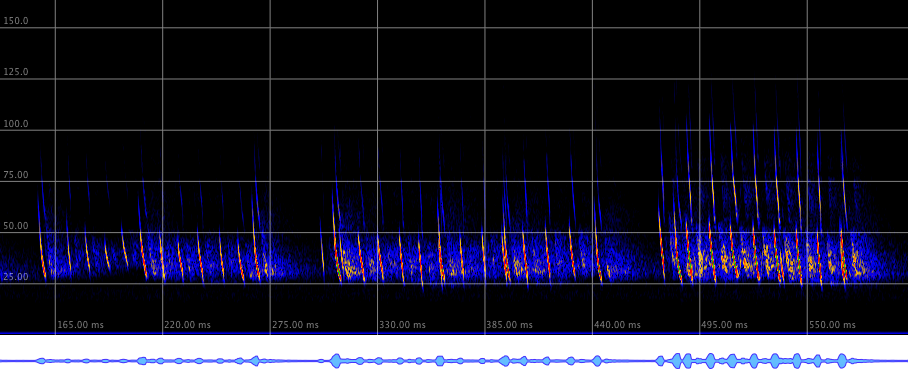Click the last waveform burst after 550 ms
The height and width of the screenshot is (387, 908).
pyautogui.click(x=842, y=361)
